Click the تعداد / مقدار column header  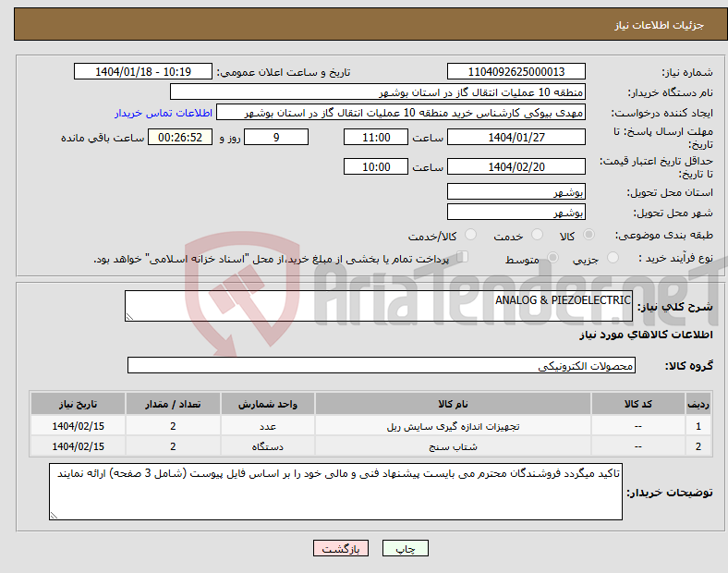[x=173, y=404]
